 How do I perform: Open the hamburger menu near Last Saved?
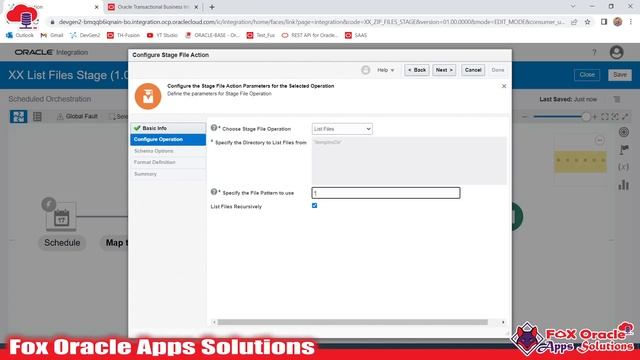(617, 100)
